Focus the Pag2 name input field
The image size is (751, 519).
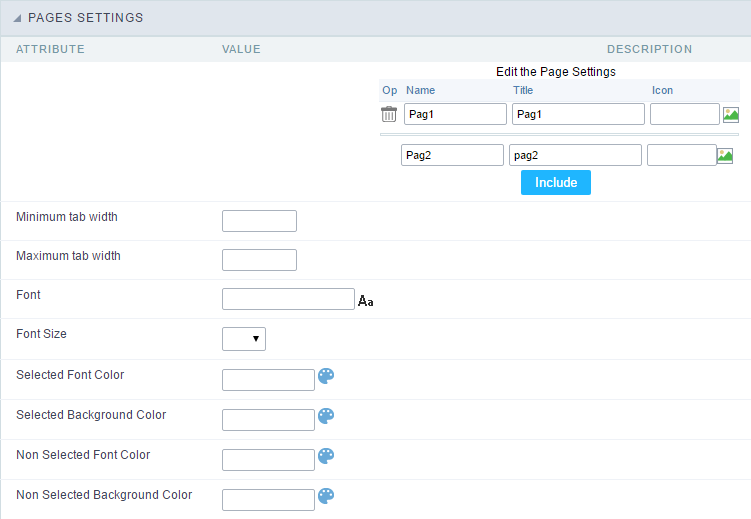tap(452, 155)
